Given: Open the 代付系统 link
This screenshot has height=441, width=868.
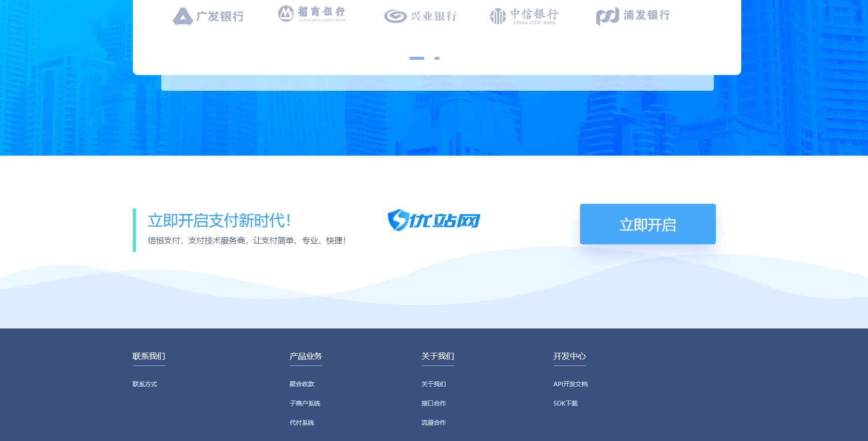Looking at the screenshot, I should pos(302,423).
